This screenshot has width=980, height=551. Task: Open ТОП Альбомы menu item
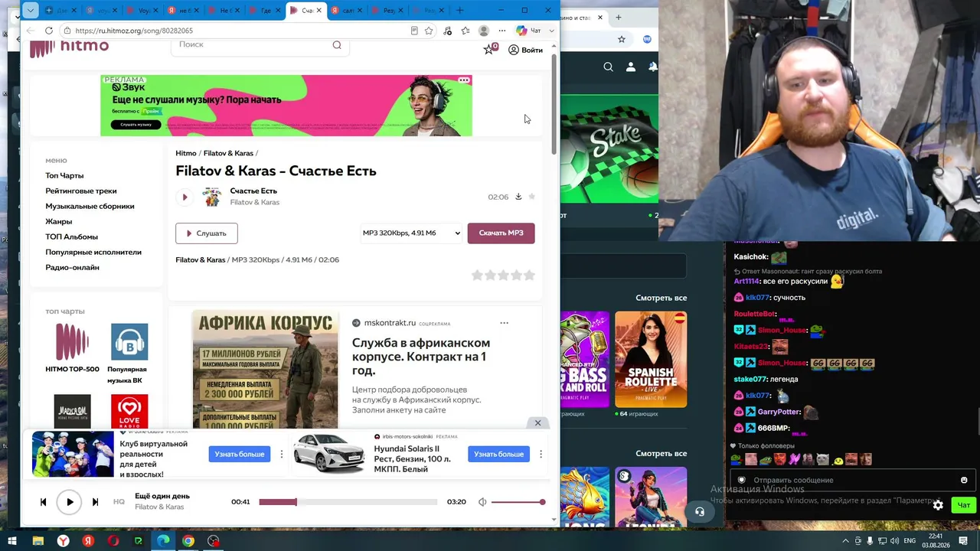pyautogui.click(x=71, y=236)
